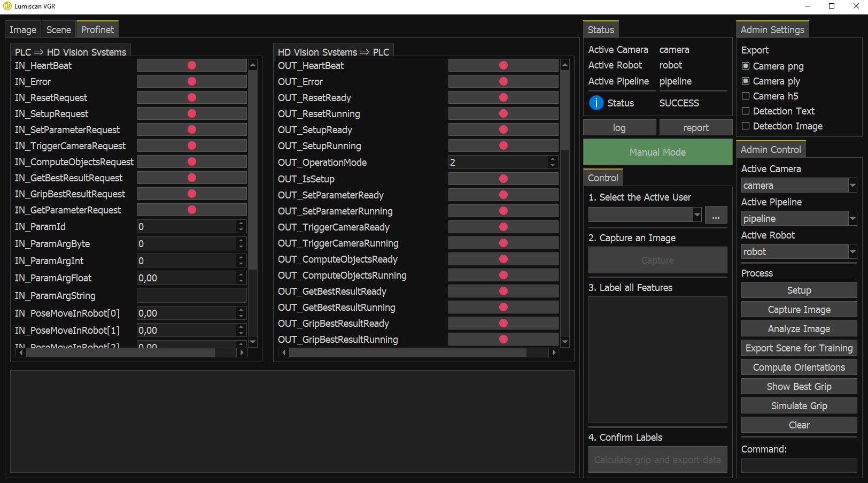Toggle the IN_Error signal indicator
Image resolution: width=868 pixels, height=483 pixels.
[192, 81]
